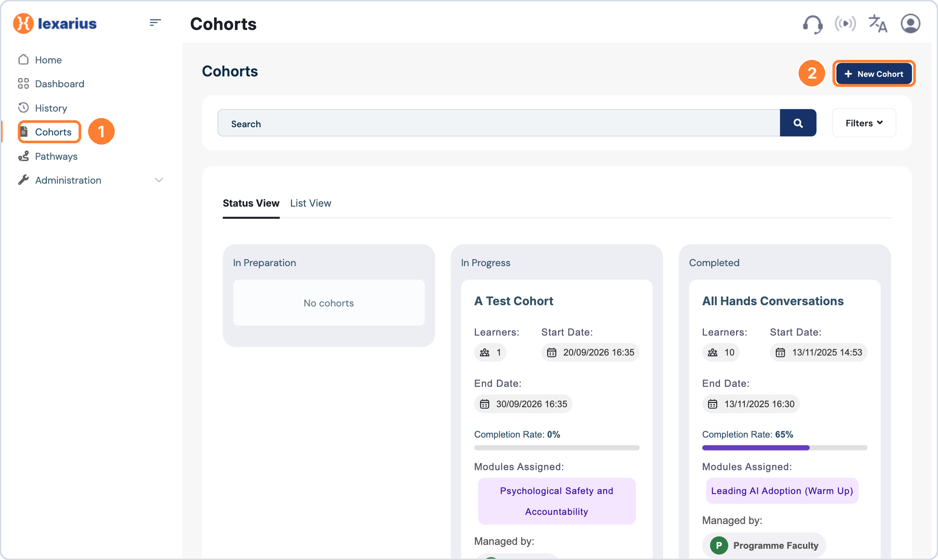Switch to Status View tab
Screen dimensions: 938x560
(251, 203)
